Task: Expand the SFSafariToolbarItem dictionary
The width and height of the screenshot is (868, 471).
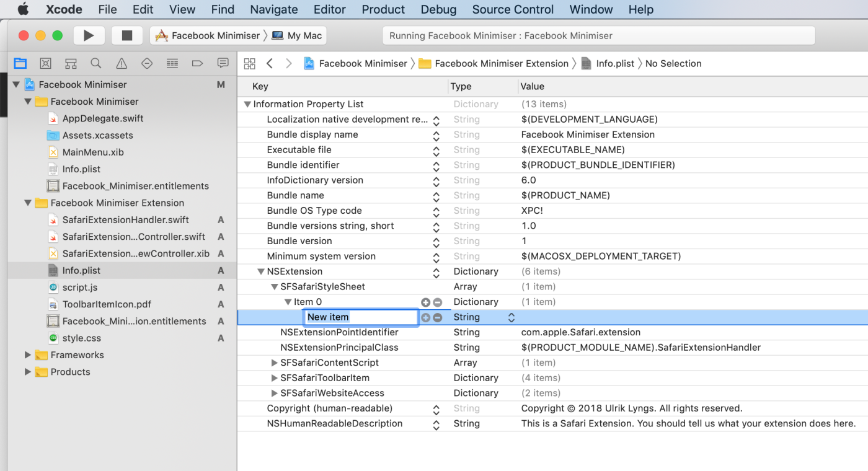Action: (275, 378)
